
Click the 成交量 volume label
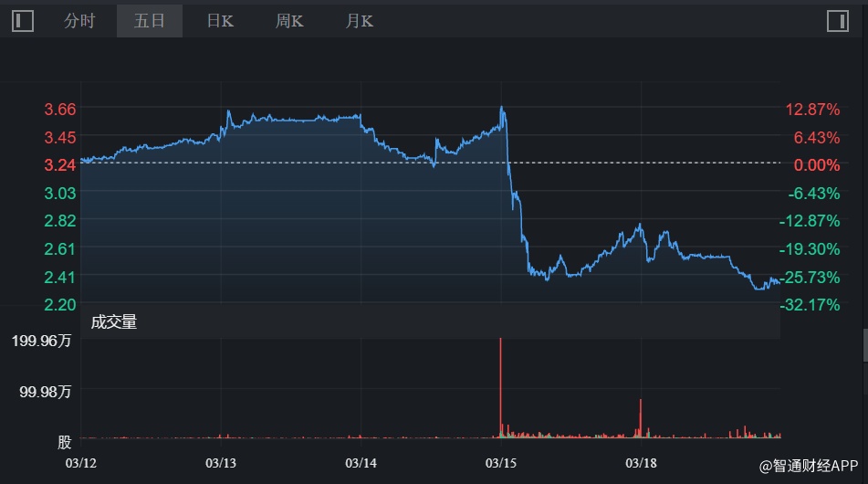tap(113, 321)
